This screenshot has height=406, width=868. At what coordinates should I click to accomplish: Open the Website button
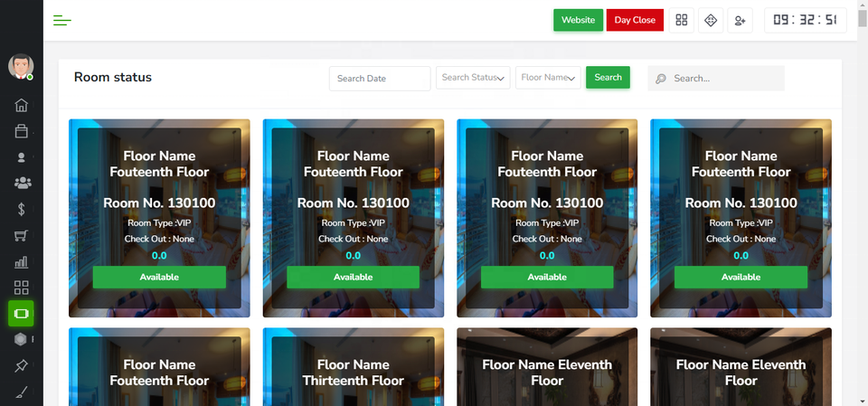(578, 20)
